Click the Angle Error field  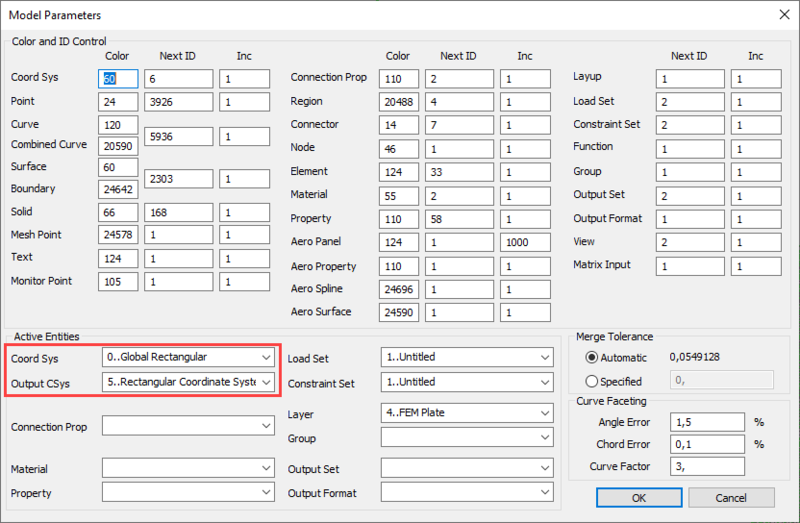click(707, 422)
